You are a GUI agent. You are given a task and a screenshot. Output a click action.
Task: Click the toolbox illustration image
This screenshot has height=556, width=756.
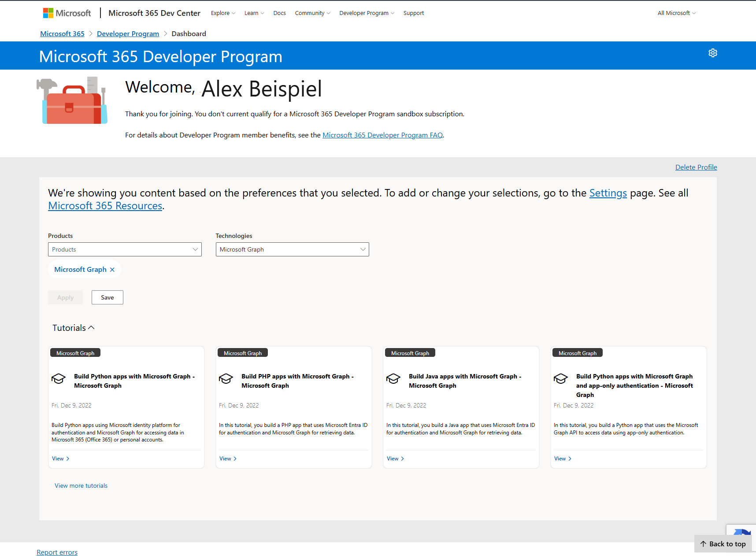pyautogui.click(x=72, y=101)
